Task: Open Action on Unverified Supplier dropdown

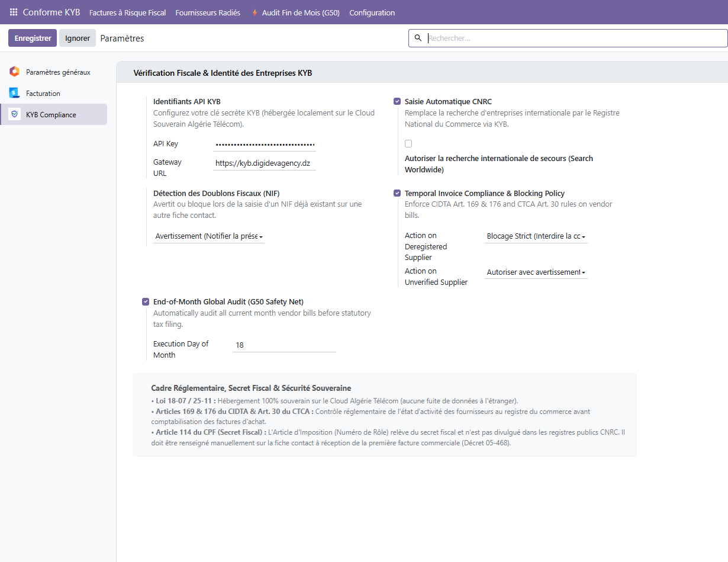Action: coord(536,272)
